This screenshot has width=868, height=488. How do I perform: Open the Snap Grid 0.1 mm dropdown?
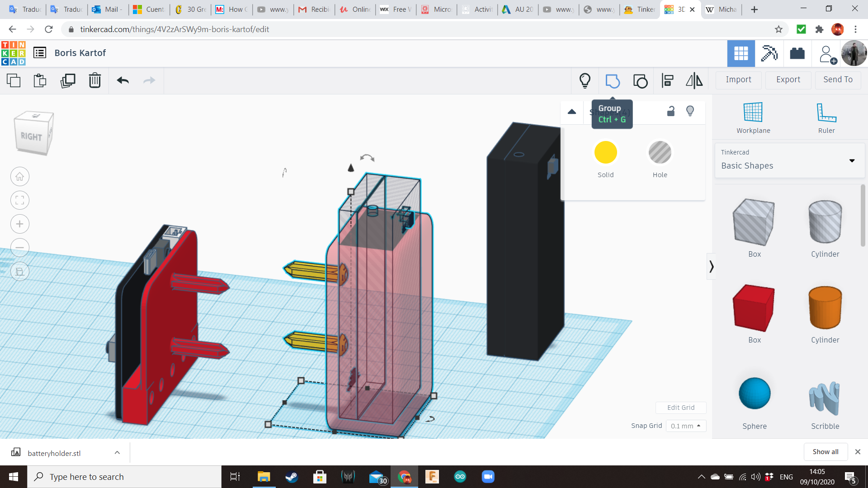pos(686,426)
